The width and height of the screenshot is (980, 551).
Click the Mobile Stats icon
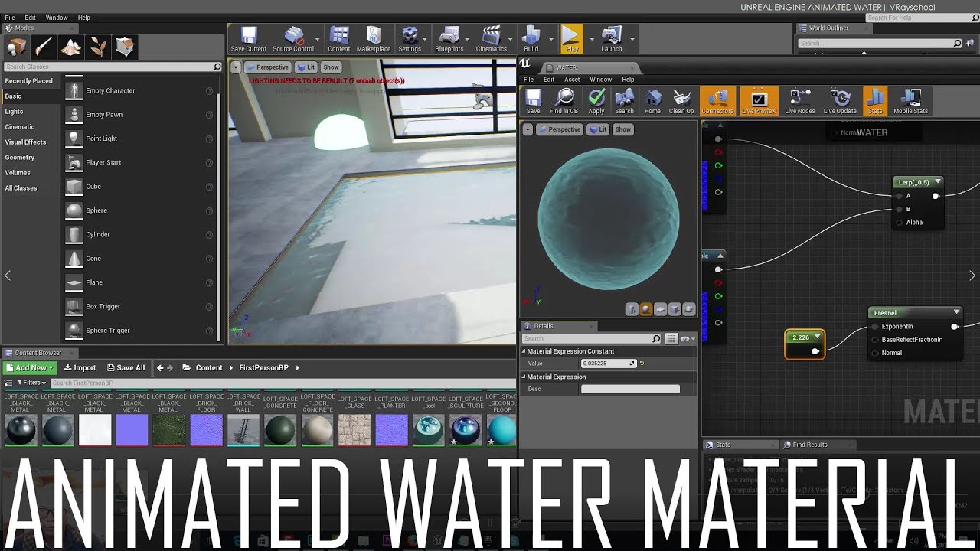(x=910, y=101)
